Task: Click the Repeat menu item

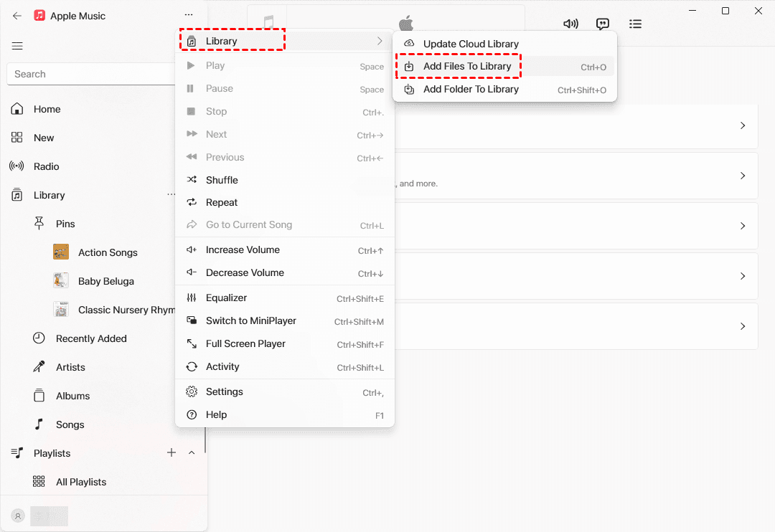Action: (285, 202)
